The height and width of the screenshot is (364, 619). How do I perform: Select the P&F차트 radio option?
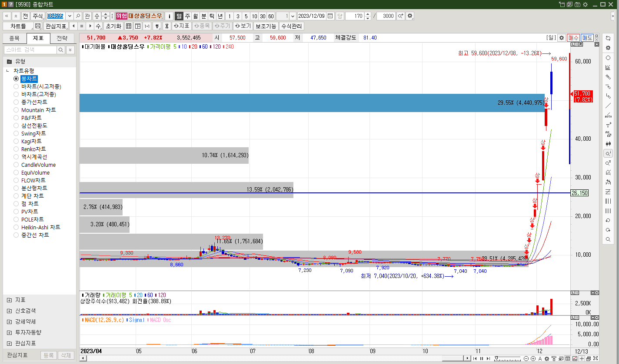[16, 118]
